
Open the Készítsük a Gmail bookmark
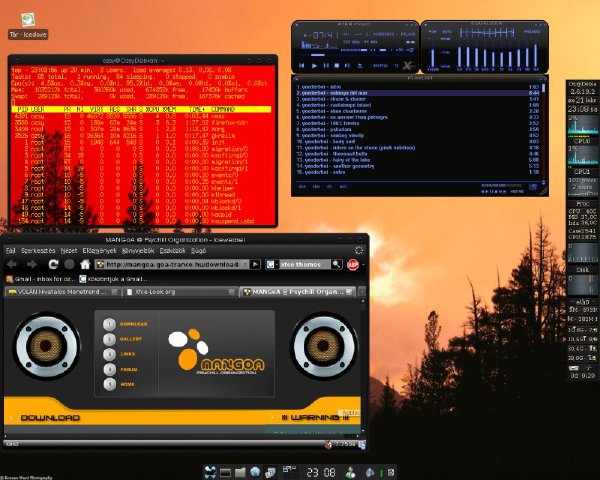pyautogui.click(x=113, y=279)
